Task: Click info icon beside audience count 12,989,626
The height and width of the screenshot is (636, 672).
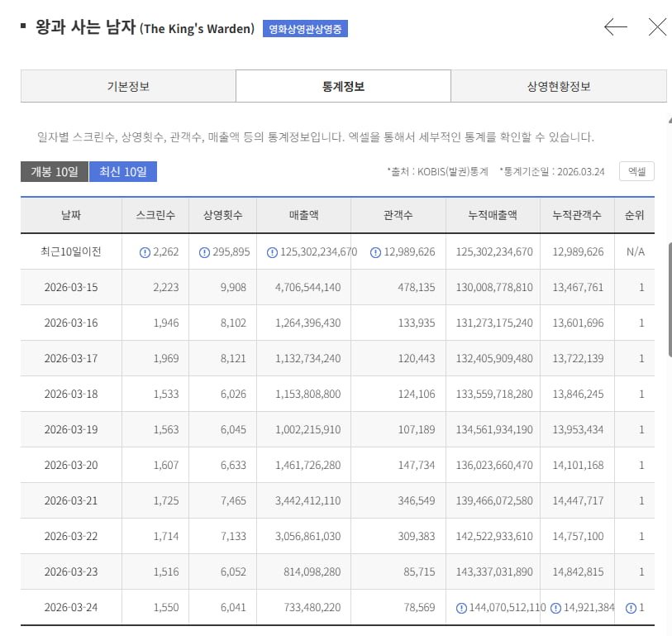Action: pos(376,252)
